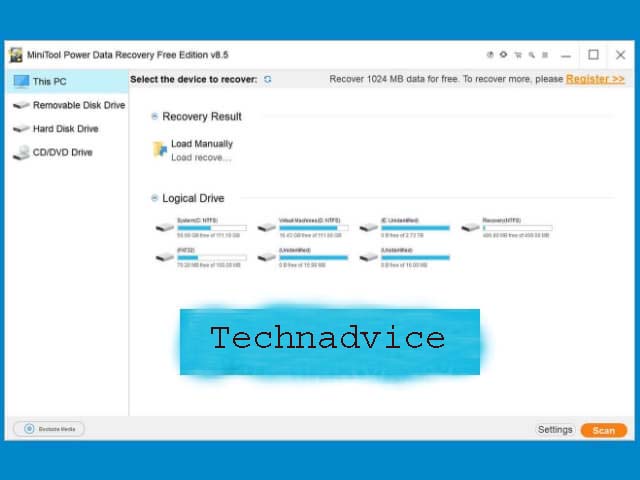The image size is (640, 480).
Task: Minimize the MiniTool window
Action: pos(566,55)
